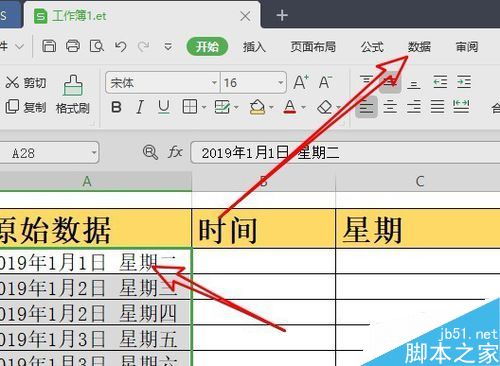
Task: Undo the last action
Action: pos(120,46)
